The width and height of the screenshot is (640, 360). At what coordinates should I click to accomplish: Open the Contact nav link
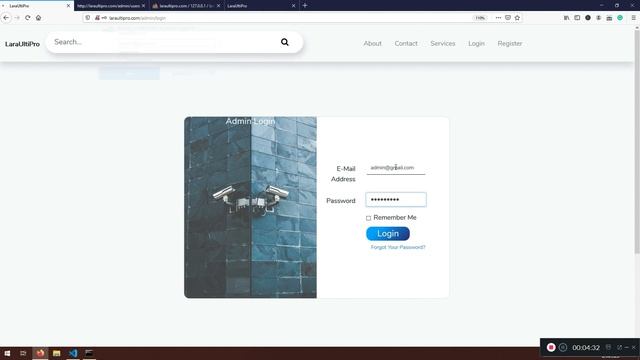coord(406,43)
